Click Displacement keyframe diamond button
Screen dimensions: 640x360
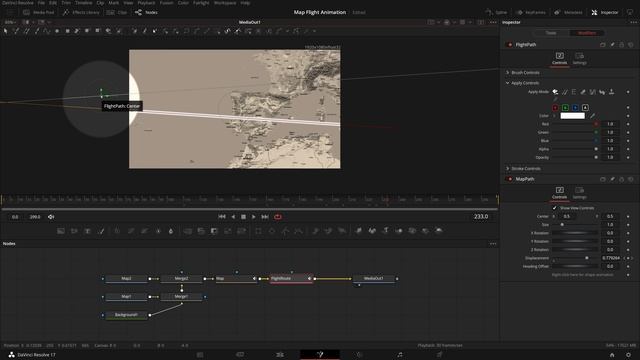628,258
